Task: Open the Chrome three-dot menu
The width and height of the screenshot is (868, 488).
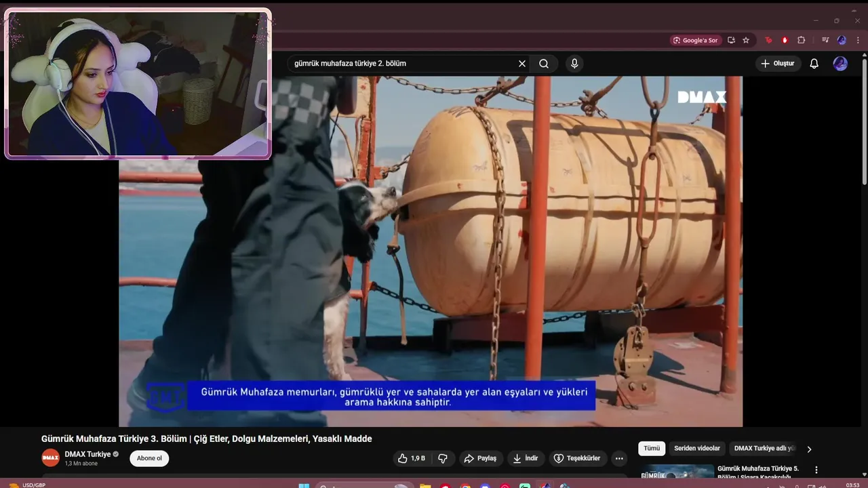Action: (x=857, y=40)
